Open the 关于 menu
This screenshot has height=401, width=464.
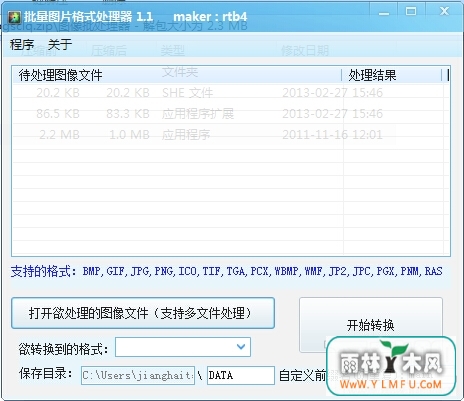click(60, 44)
